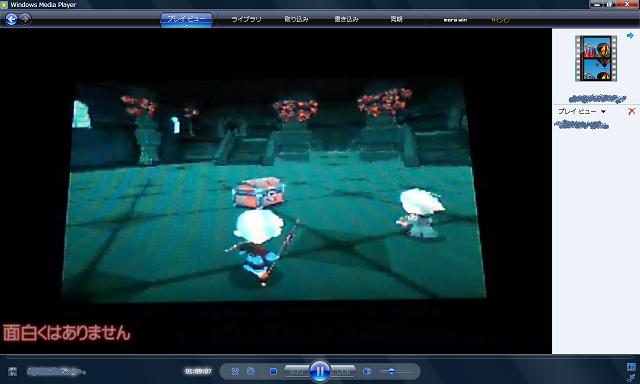Clear the list with red X
Viewport: 640px width, 384px height.
pyautogui.click(x=631, y=111)
